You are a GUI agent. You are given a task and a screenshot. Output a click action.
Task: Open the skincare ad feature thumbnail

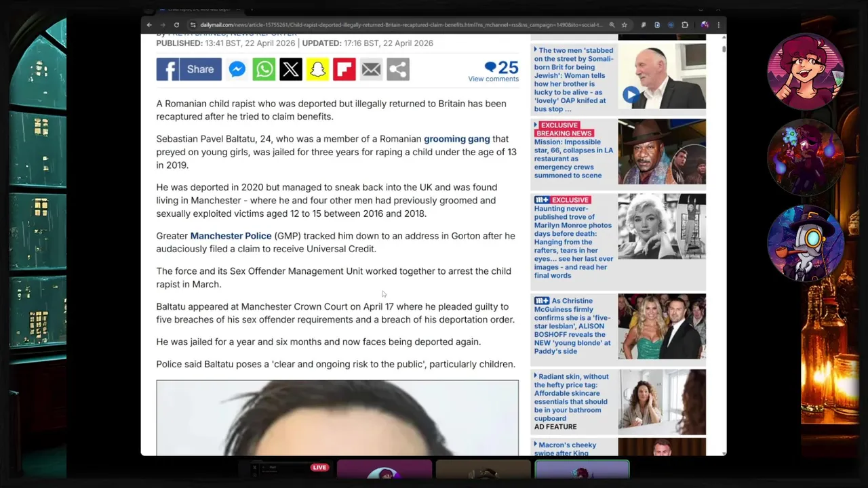coord(662,402)
